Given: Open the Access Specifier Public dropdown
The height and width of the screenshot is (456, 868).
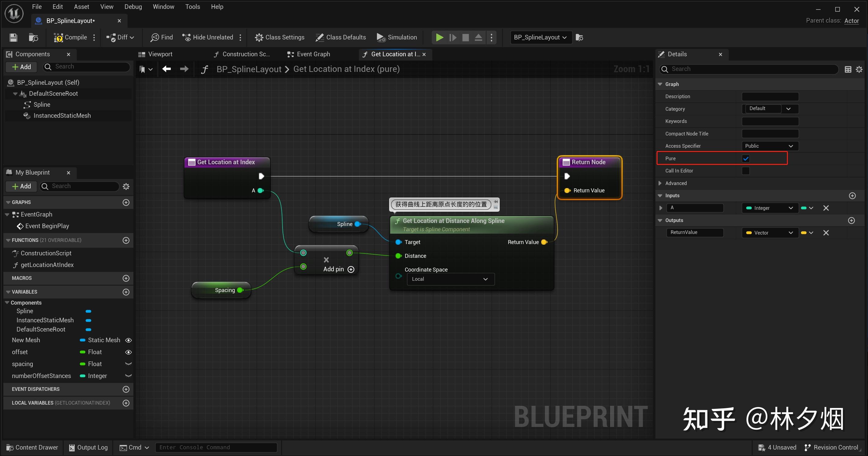Looking at the screenshot, I should [769, 146].
